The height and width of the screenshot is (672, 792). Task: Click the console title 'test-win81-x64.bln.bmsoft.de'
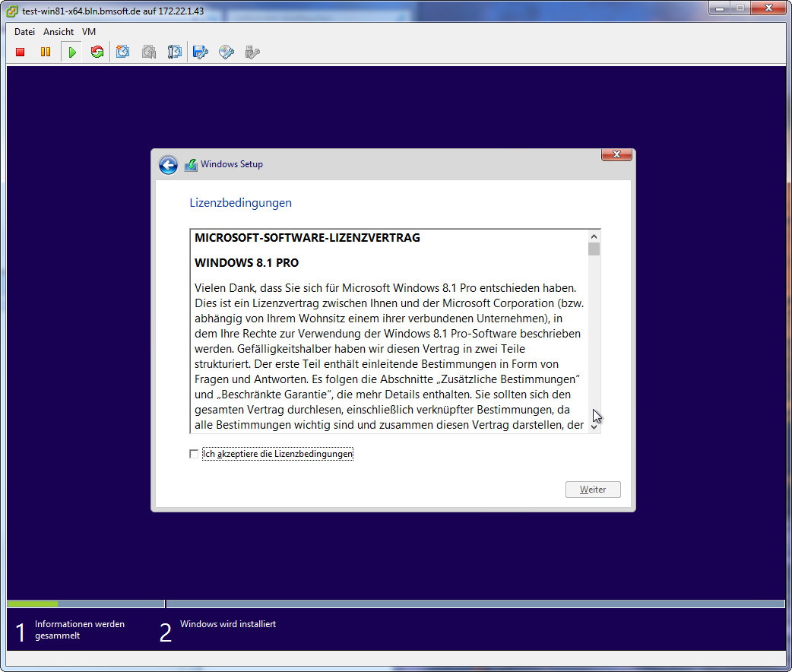tap(81, 11)
